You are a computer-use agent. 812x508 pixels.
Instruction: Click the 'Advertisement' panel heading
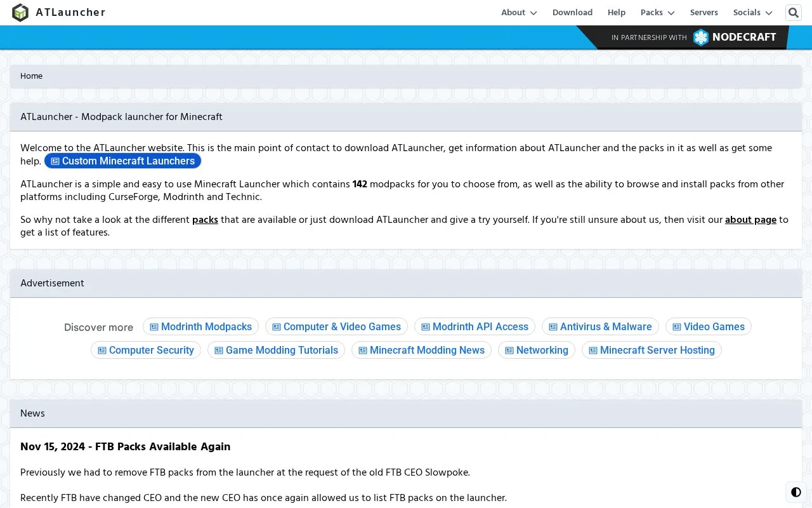[x=52, y=283]
